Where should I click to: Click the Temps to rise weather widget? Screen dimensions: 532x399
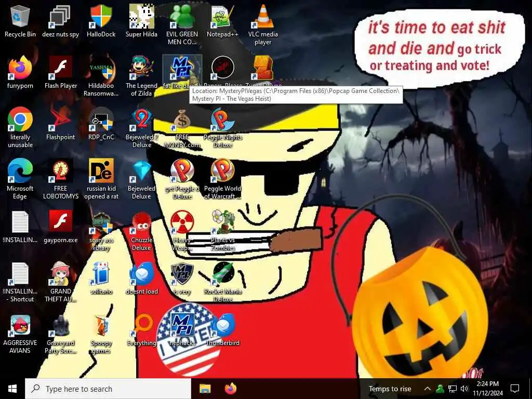(390, 389)
